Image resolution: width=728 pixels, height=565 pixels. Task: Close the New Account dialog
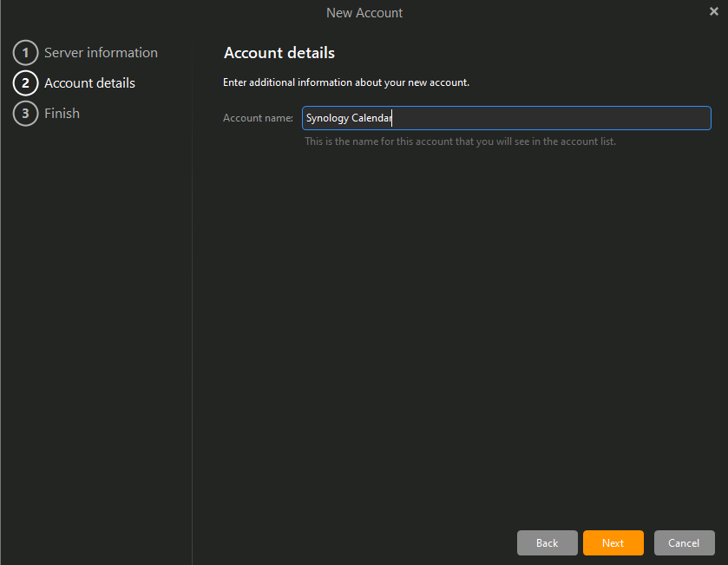click(x=713, y=11)
